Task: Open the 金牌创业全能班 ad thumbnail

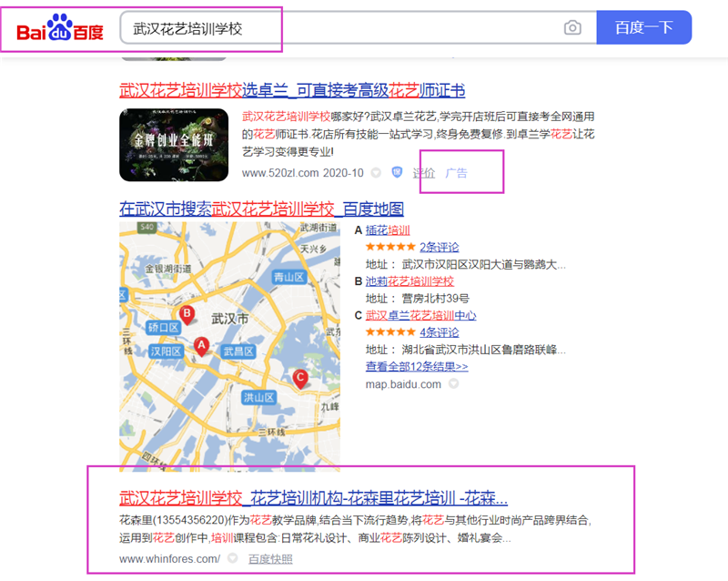Action: pyautogui.click(x=174, y=145)
